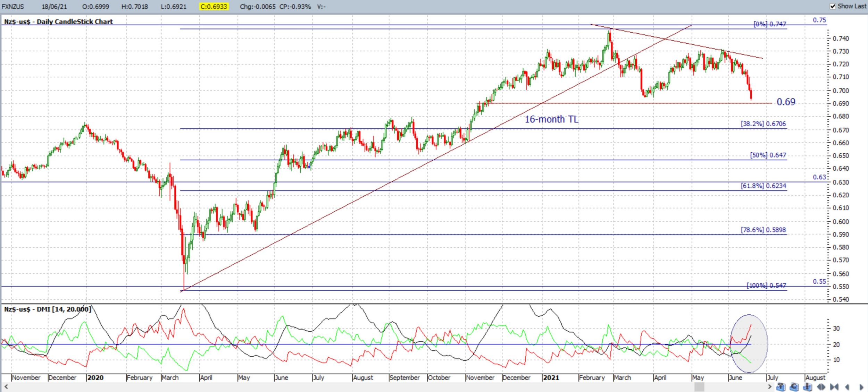
Task: Click the [78.6%] 0.5898 Fibonacci label
Action: pyautogui.click(x=763, y=230)
